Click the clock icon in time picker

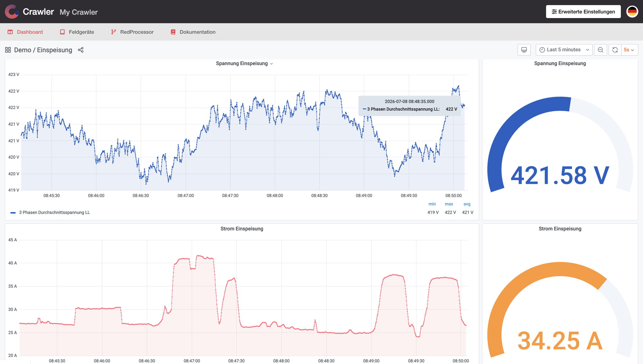coord(542,50)
